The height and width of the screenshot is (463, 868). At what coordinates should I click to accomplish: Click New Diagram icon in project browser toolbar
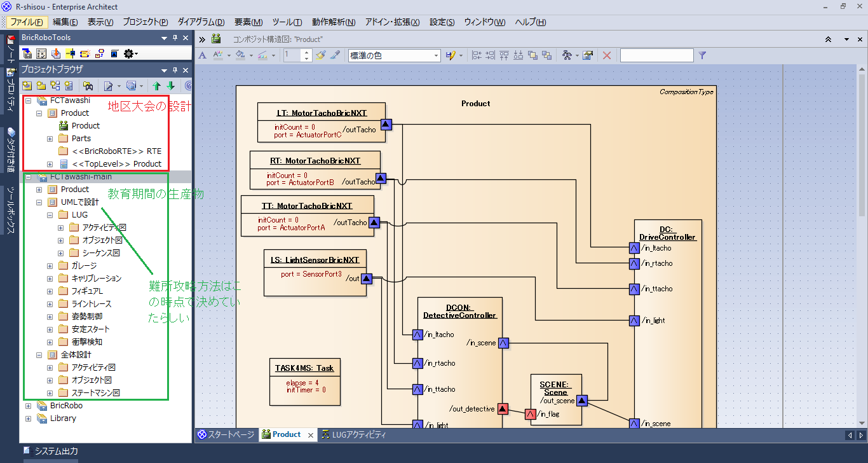(x=55, y=85)
